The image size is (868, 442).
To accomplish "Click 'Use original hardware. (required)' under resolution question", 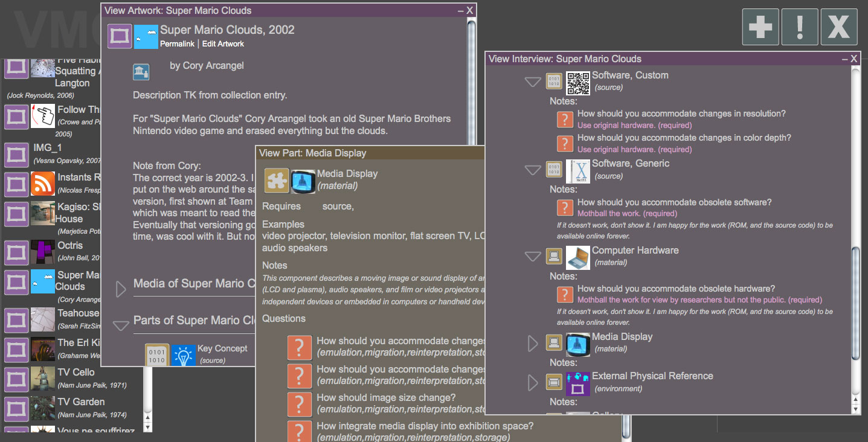I will [634, 125].
